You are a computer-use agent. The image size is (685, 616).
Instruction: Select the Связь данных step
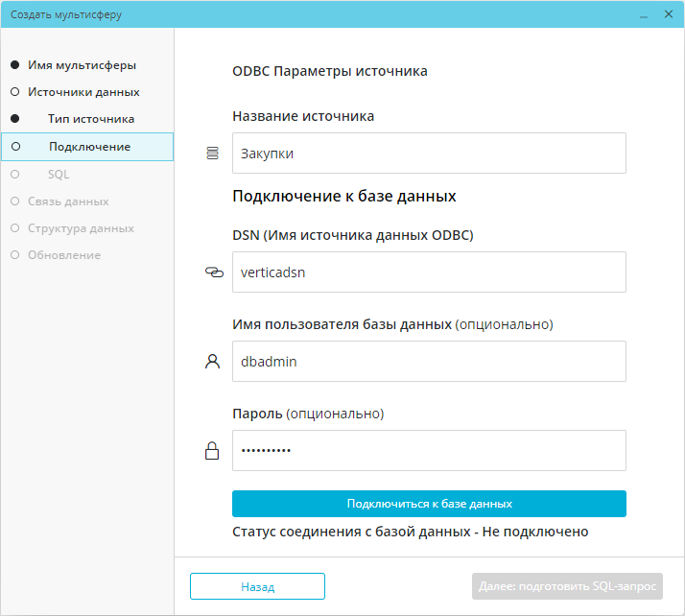click(x=68, y=201)
